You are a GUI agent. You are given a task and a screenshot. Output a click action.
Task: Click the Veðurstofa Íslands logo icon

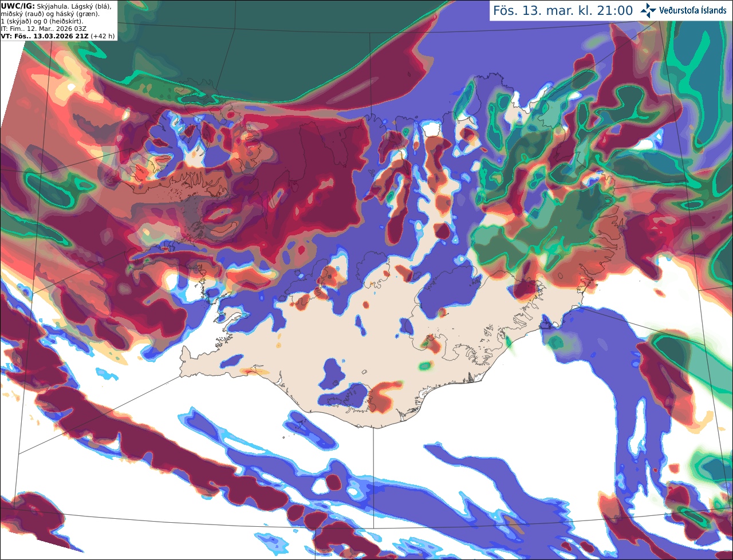(x=648, y=10)
